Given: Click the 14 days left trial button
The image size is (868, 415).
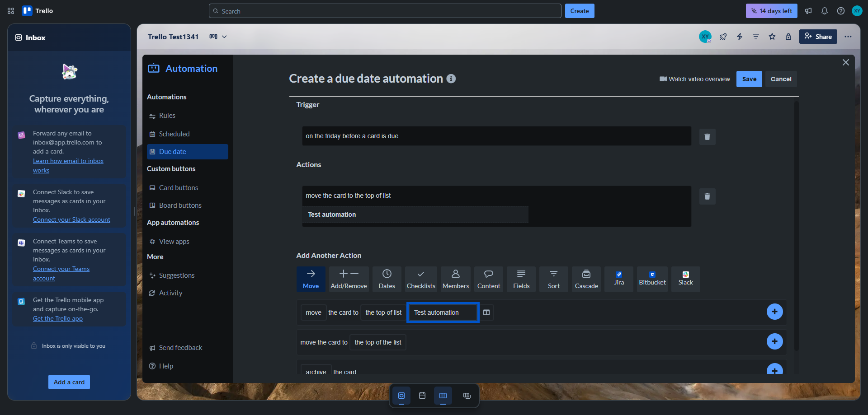Looking at the screenshot, I should click(772, 11).
